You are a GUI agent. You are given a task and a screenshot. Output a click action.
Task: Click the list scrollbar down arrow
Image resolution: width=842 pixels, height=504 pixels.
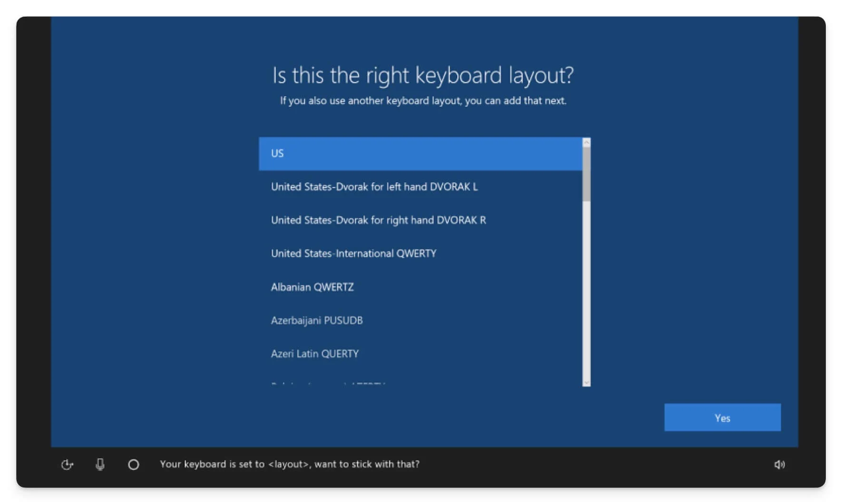coord(587,382)
